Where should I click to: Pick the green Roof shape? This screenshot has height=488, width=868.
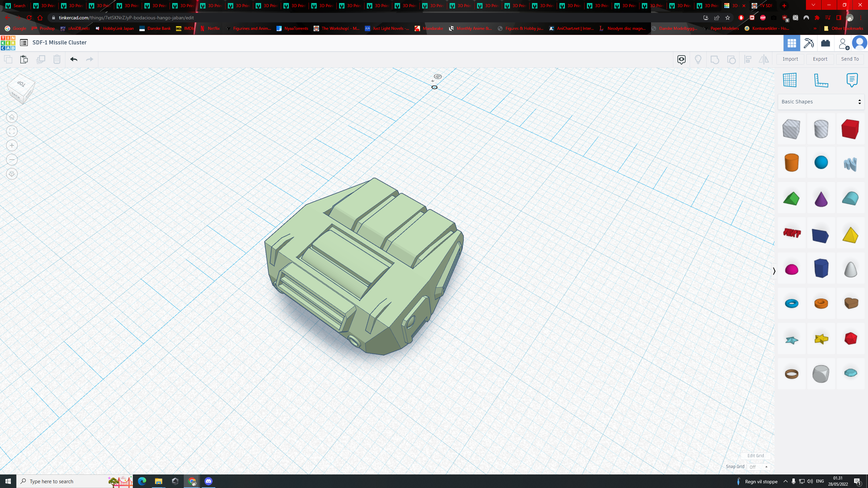pyautogui.click(x=791, y=199)
